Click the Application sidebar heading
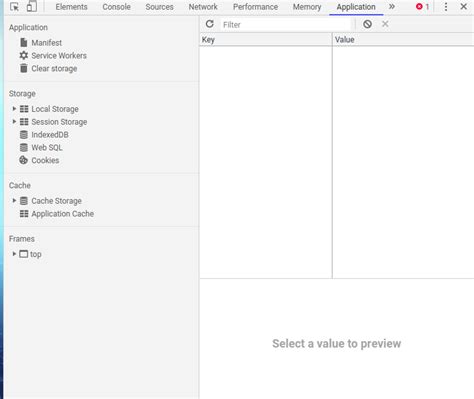474x399 pixels. click(28, 27)
